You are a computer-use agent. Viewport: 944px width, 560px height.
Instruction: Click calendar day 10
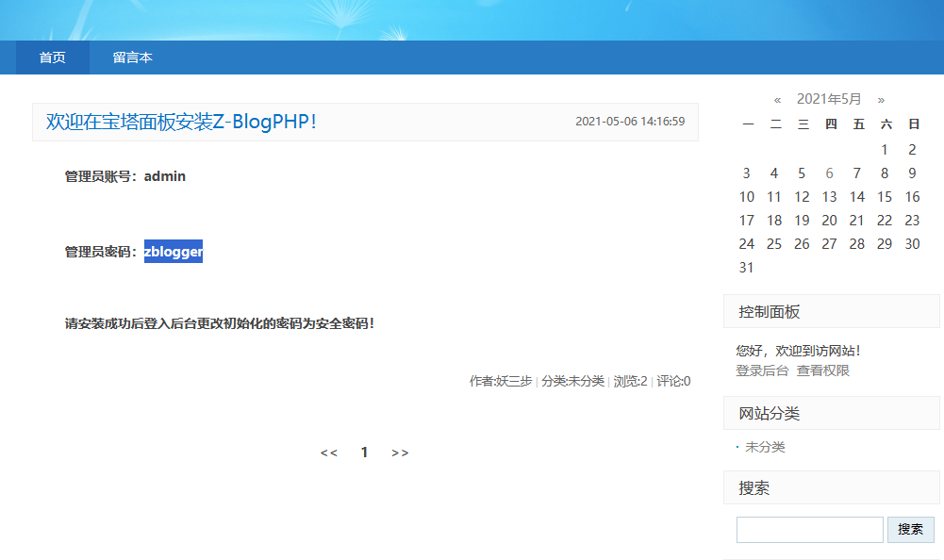(747, 197)
